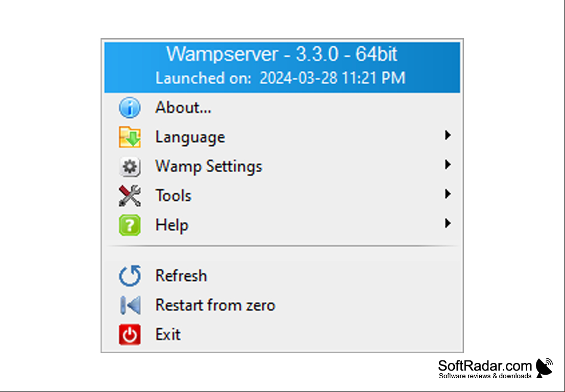The image size is (565, 392).
Task: Expand the Tools submenu arrow
Action: click(448, 194)
